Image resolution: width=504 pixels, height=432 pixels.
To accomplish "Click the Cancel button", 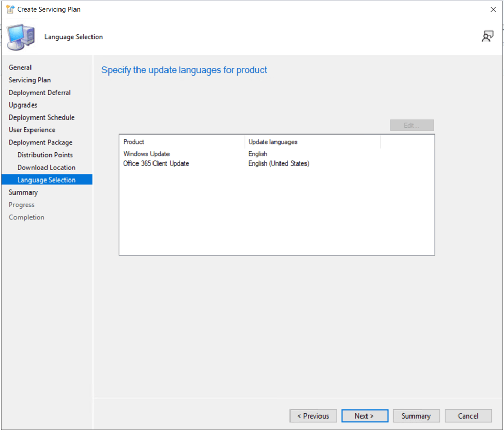I will 468,416.
